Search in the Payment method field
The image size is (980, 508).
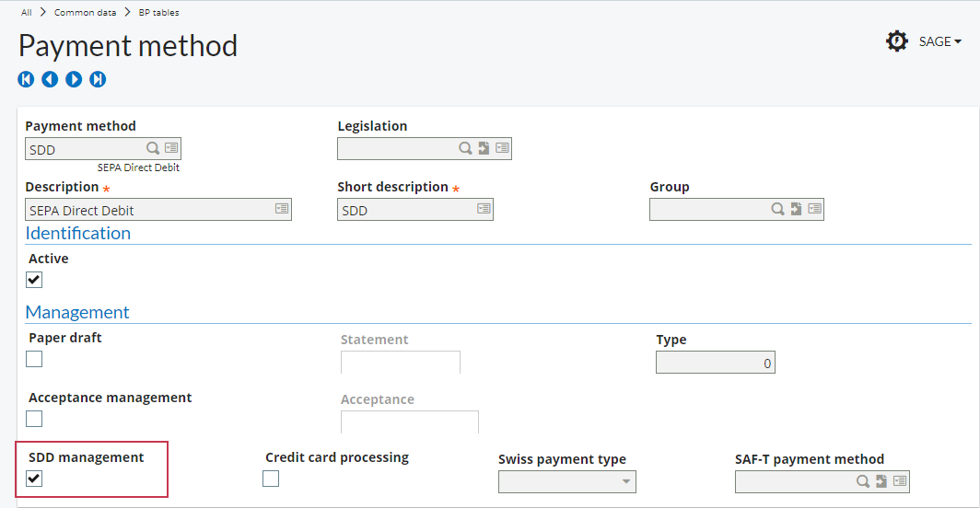pos(153,148)
